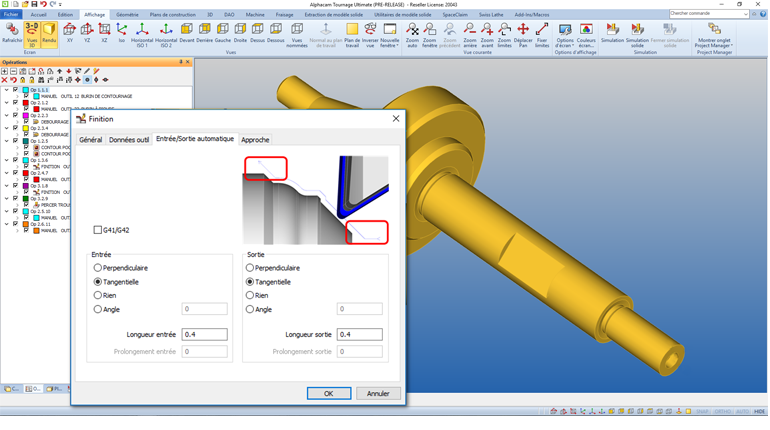Select the Déplacer Pan tool
This screenshot has height=430, width=770.
pos(522,32)
